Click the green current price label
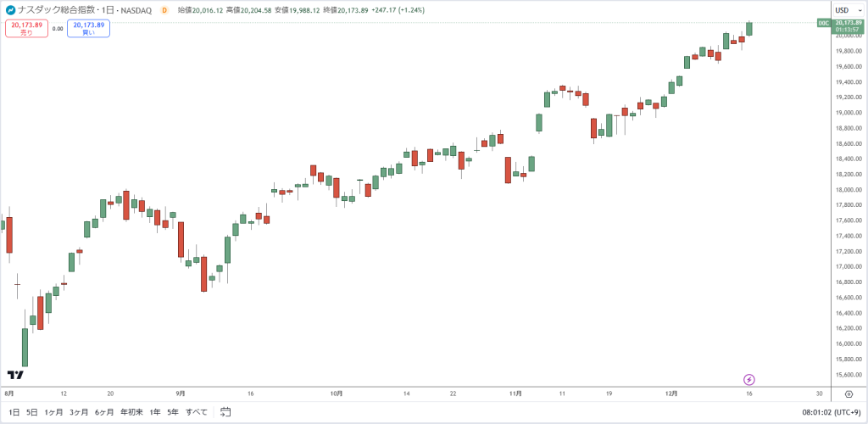Screen dimensions: 868x424 843,26
